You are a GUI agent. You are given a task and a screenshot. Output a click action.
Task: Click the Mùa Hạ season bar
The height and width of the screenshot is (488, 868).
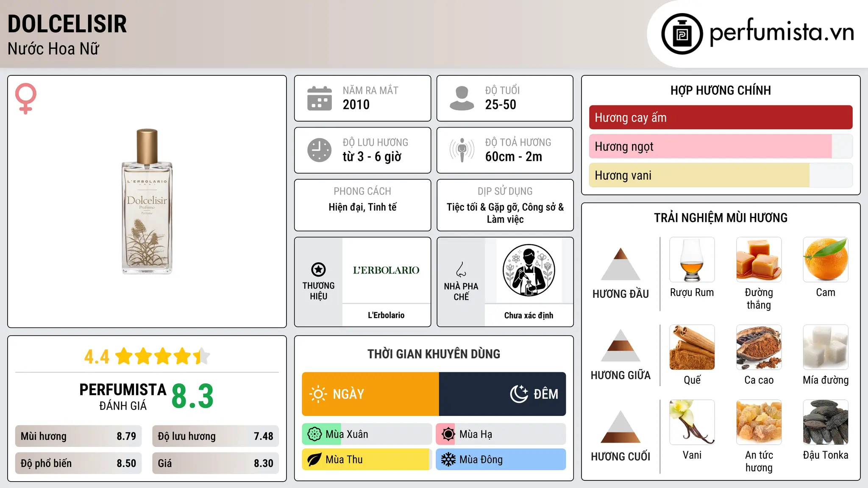coord(501,434)
